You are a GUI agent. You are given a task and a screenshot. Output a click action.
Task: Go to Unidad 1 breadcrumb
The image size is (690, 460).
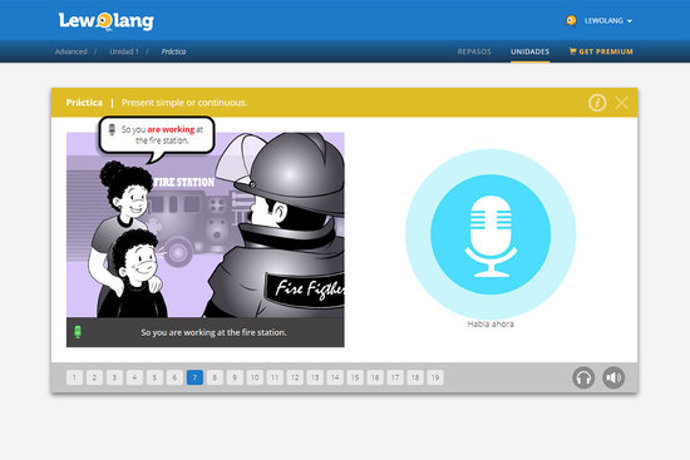124,52
